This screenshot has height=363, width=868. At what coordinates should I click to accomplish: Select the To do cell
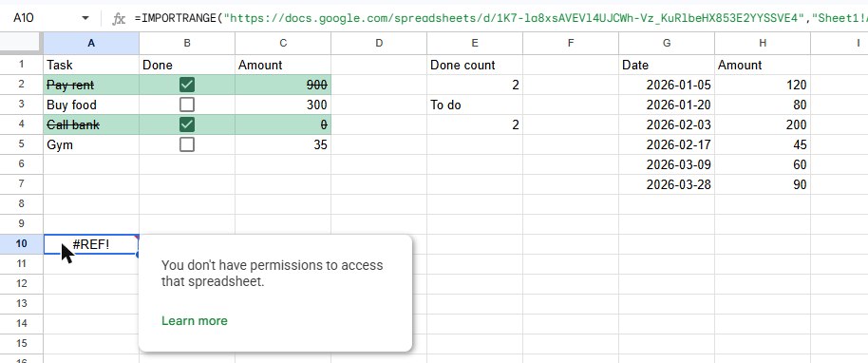pos(475,105)
